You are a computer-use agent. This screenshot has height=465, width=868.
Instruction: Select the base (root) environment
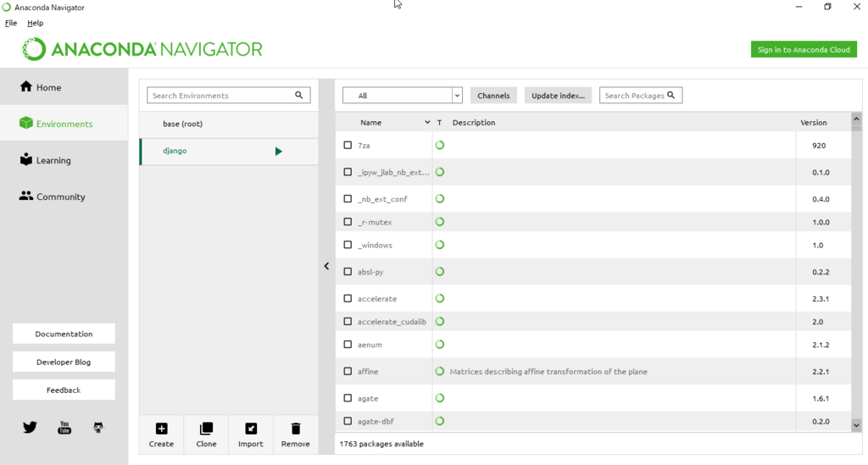[x=229, y=124]
